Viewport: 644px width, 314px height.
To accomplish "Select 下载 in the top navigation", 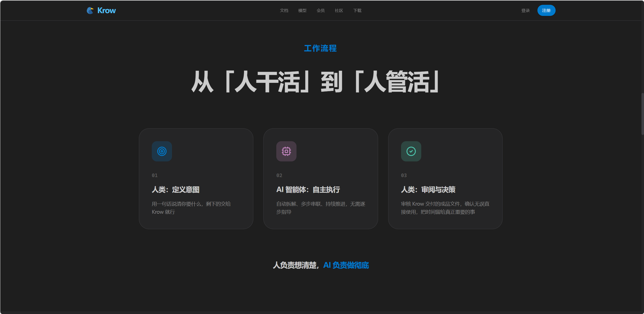I will (357, 11).
